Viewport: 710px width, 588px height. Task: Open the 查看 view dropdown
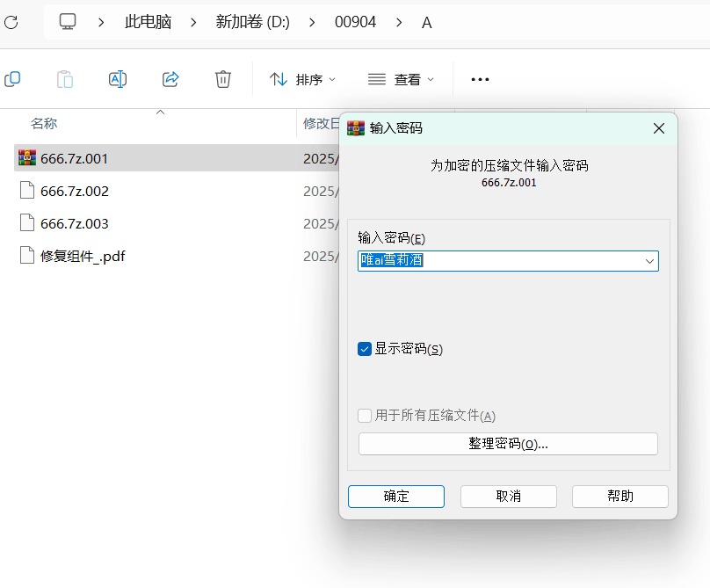[402, 79]
